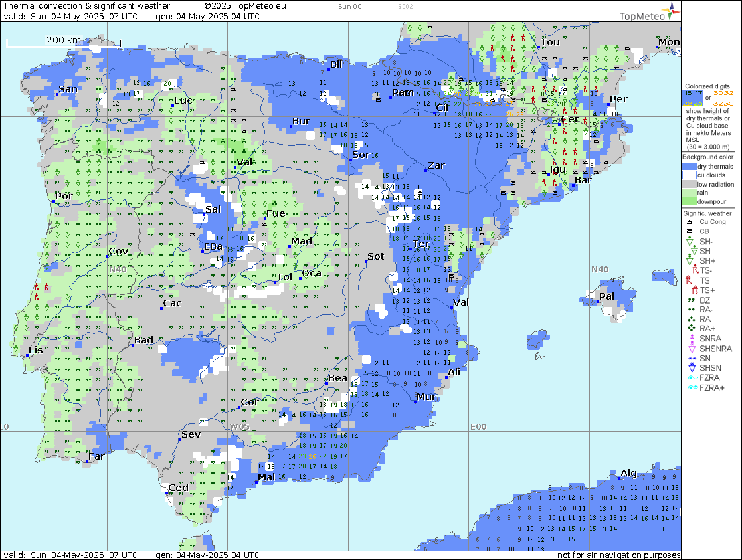Click the downpour green swatch
Viewport: 742px width, 560px height.
690,201
